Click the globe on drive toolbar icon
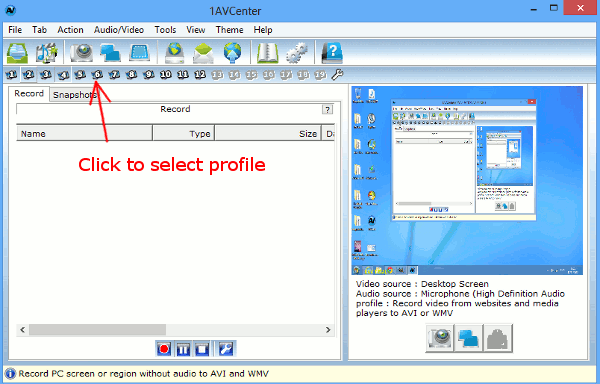 click(x=174, y=53)
